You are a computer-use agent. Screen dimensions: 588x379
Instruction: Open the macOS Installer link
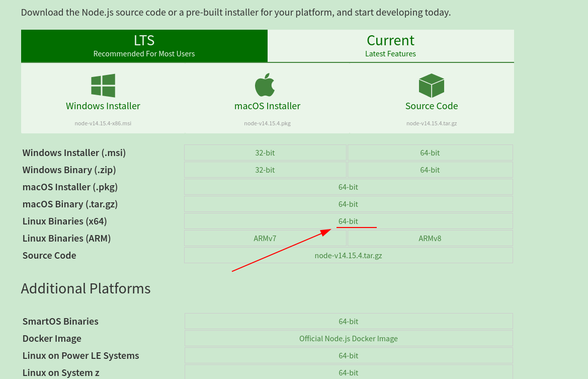pos(268,106)
